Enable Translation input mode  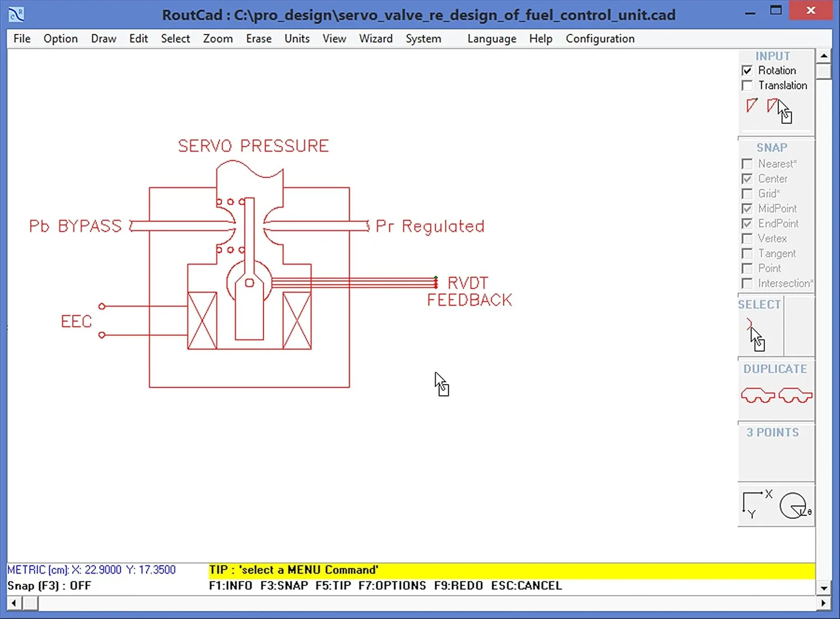coord(747,85)
